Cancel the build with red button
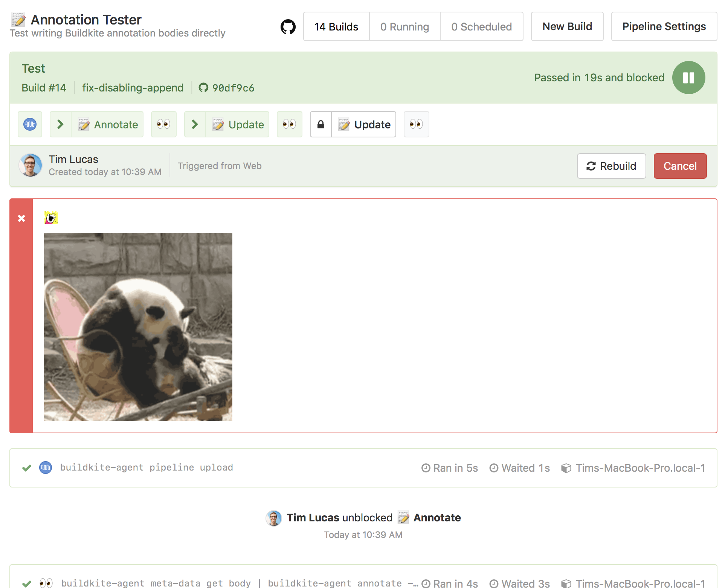 [680, 166]
